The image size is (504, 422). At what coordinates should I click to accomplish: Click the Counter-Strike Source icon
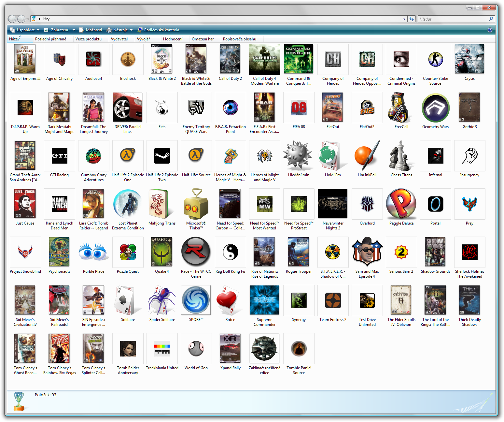click(x=436, y=59)
